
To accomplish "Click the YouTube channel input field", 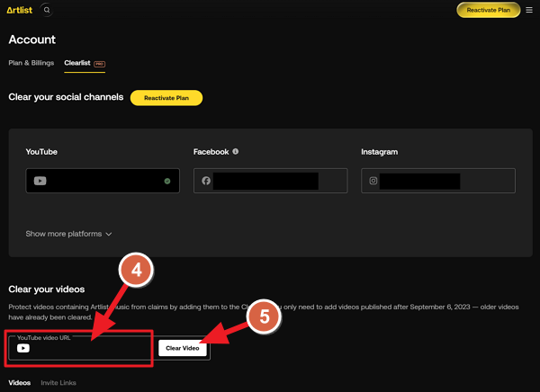I will coord(103,181).
